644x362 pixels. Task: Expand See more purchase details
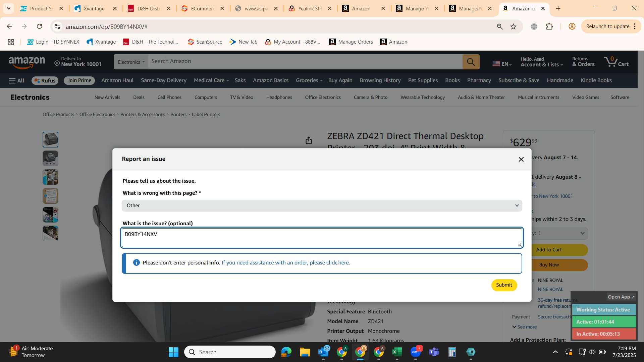click(x=524, y=327)
